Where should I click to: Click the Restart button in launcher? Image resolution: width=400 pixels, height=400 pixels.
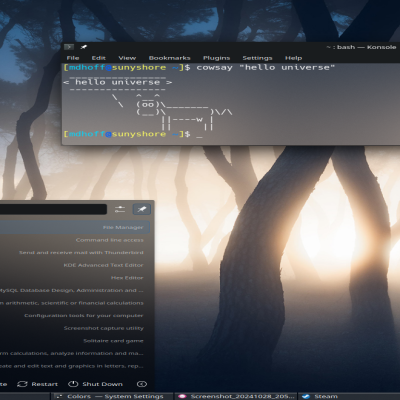coord(37,384)
